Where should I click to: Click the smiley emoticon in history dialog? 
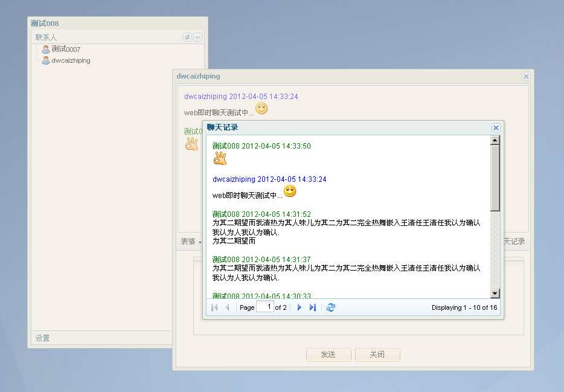[290, 191]
